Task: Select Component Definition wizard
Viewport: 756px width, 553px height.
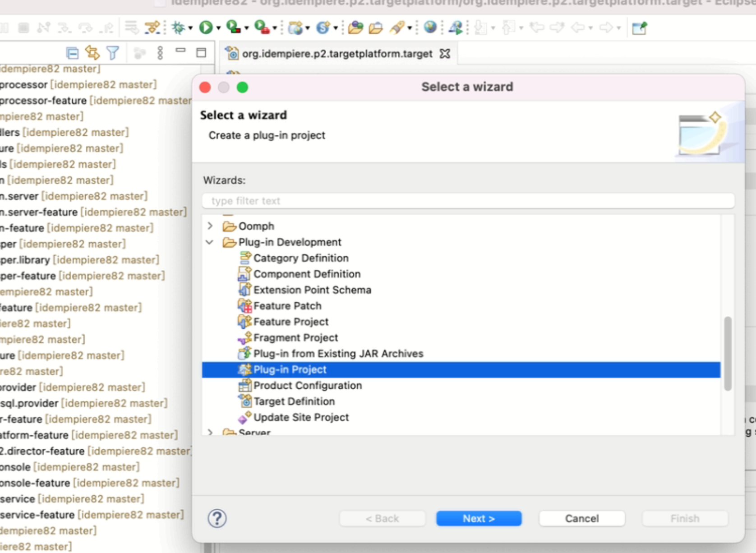Action: click(x=300, y=274)
